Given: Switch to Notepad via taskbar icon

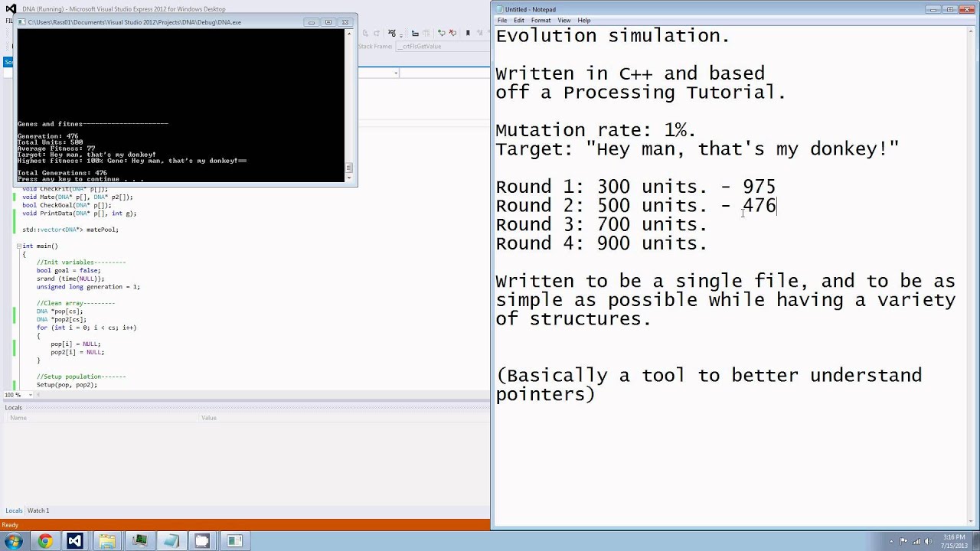Looking at the screenshot, I should (x=171, y=541).
